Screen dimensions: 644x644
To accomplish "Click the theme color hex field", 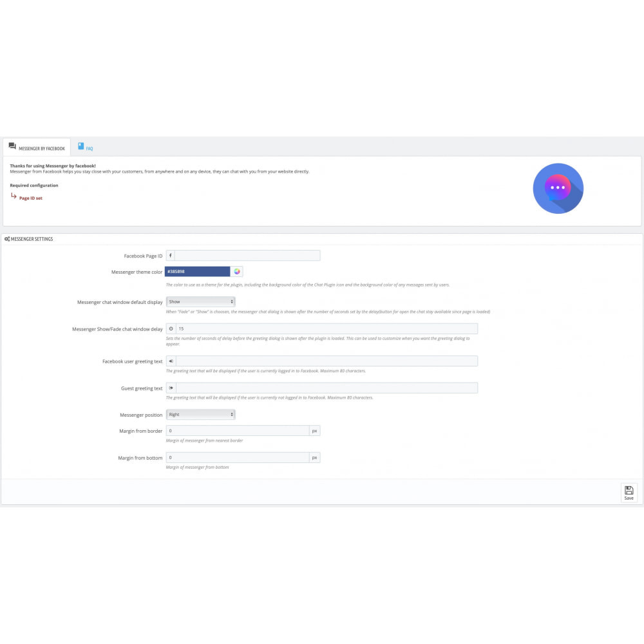I will pos(198,272).
